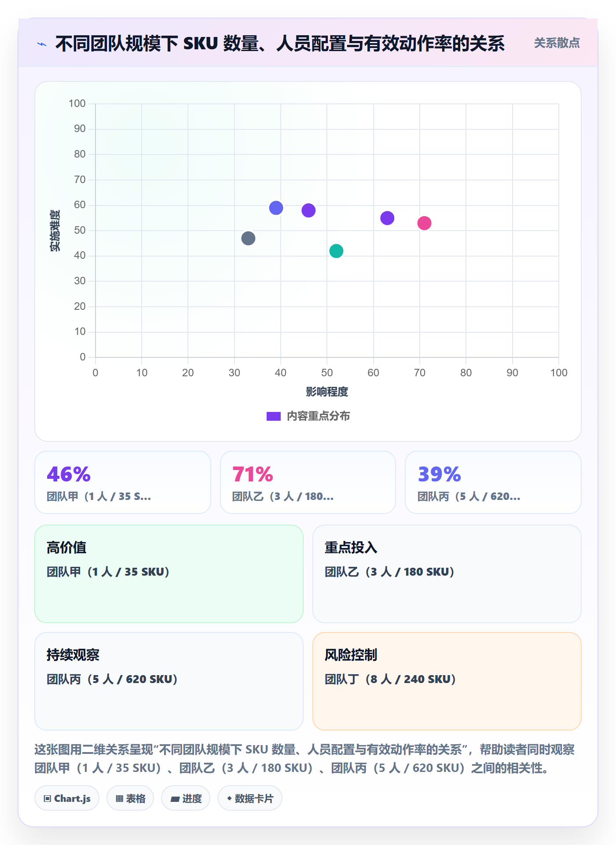Open the 重点投入 quadrant card
The height and width of the screenshot is (845, 616).
click(447, 574)
